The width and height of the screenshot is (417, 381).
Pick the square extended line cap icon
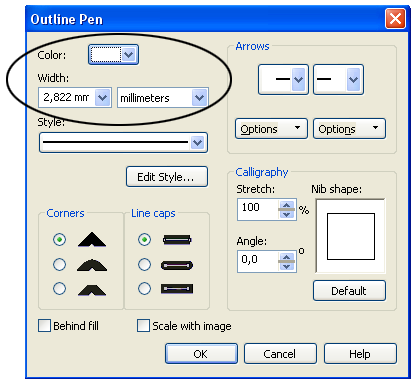(x=177, y=289)
